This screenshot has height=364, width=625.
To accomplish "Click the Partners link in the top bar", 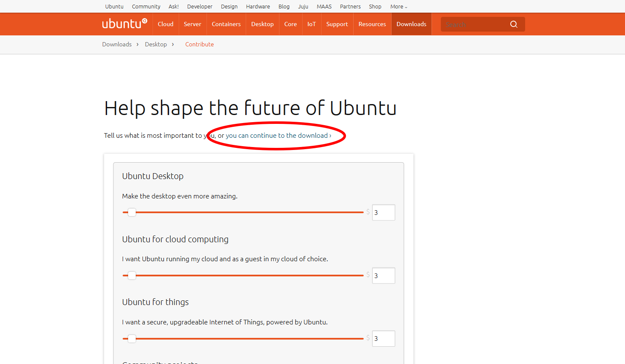I will (x=350, y=7).
